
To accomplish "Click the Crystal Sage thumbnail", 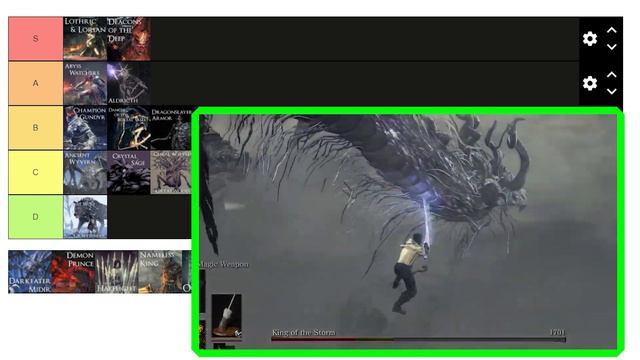I will 129,172.
